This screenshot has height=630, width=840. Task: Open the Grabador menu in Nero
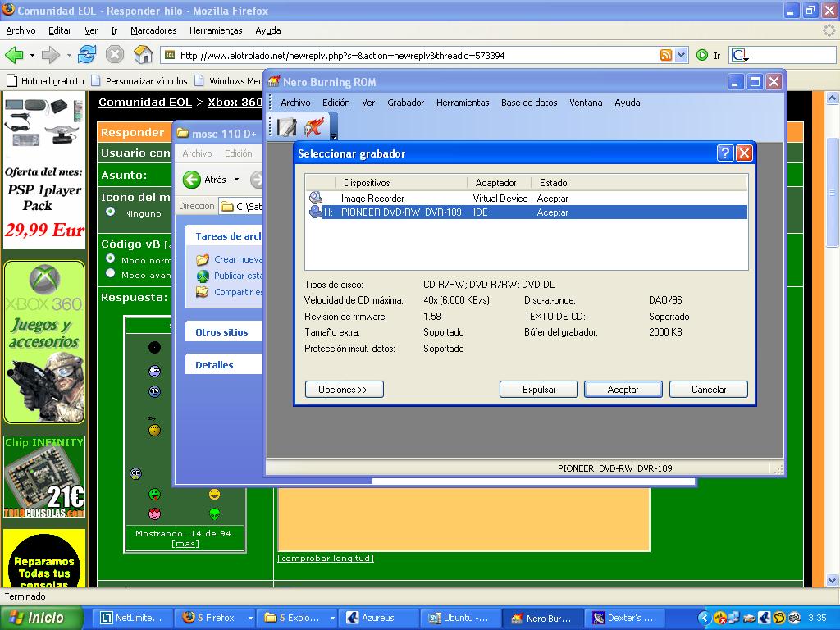pos(405,103)
